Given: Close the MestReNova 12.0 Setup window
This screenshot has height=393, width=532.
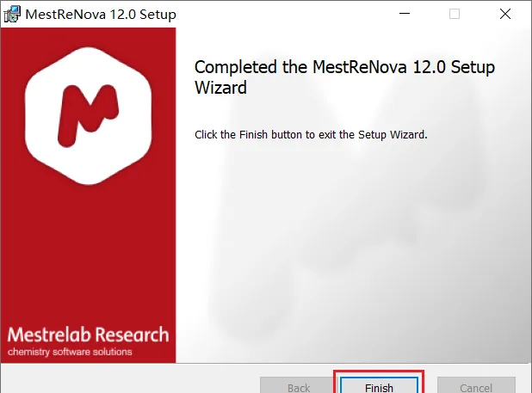Looking at the screenshot, I should coord(505,14).
